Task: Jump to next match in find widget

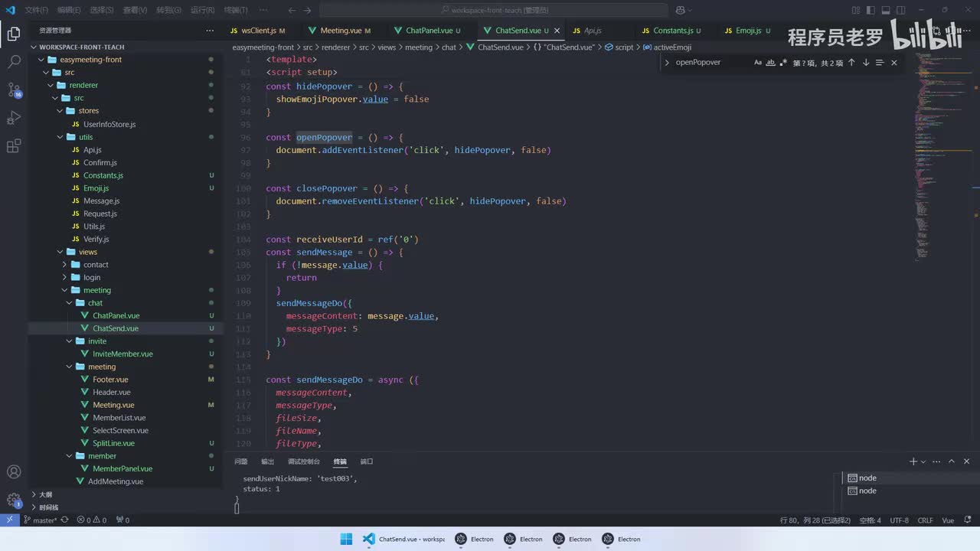Action: click(866, 63)
